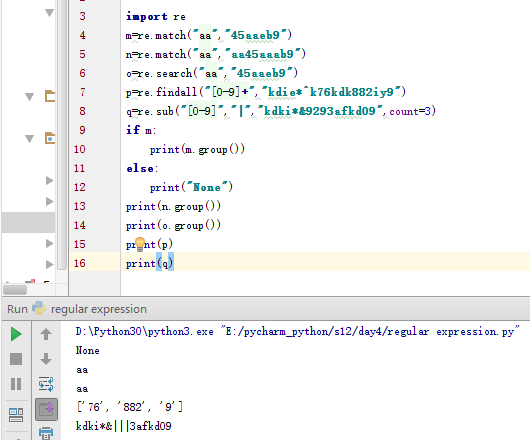Click the Python icon in the Run header
530x440 pixels.
tap(39, 308)
